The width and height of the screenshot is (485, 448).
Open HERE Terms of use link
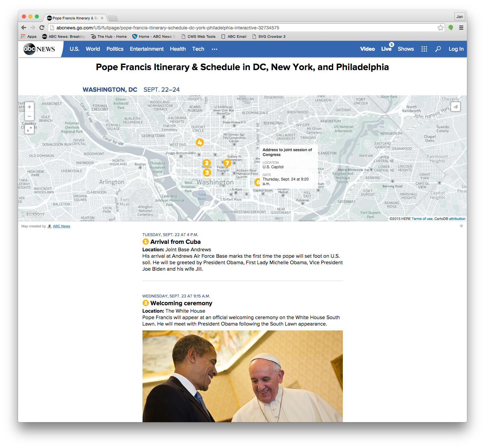[x=422, y=219]
